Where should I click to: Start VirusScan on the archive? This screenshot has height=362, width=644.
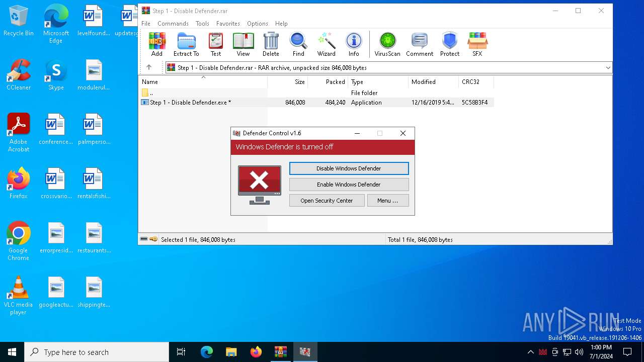387,44
